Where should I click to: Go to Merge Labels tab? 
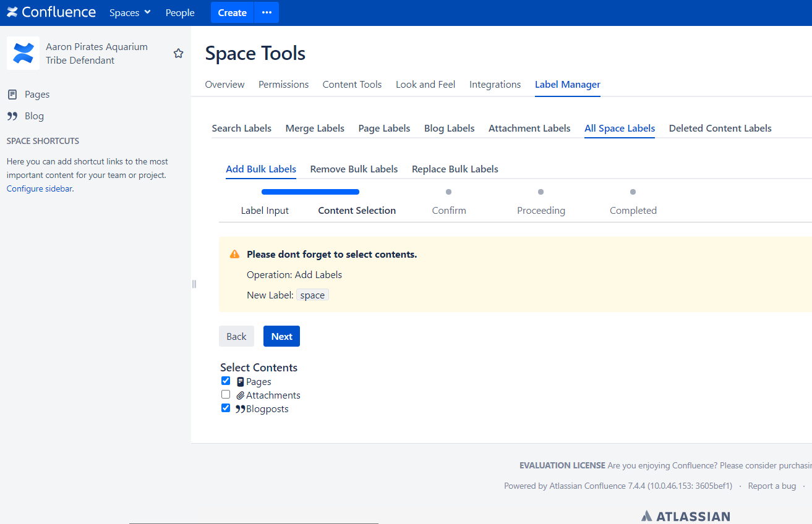(x=315, y=129)
